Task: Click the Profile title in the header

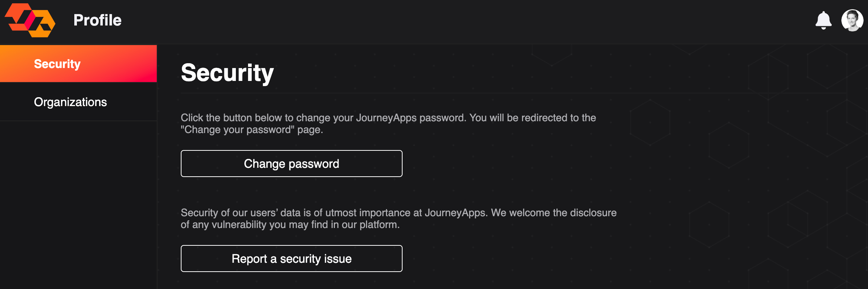Action: (x=97, y=20)
